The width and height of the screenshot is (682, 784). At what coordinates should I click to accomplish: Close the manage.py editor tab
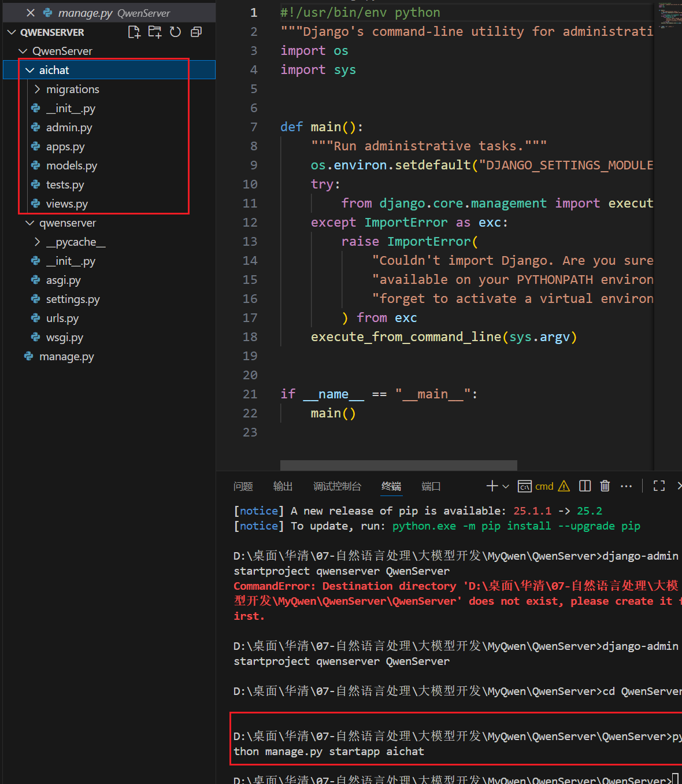31,13
